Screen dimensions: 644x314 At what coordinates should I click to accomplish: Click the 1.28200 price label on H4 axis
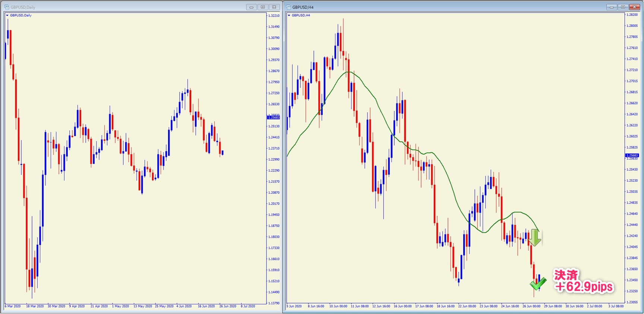point(632,15)
